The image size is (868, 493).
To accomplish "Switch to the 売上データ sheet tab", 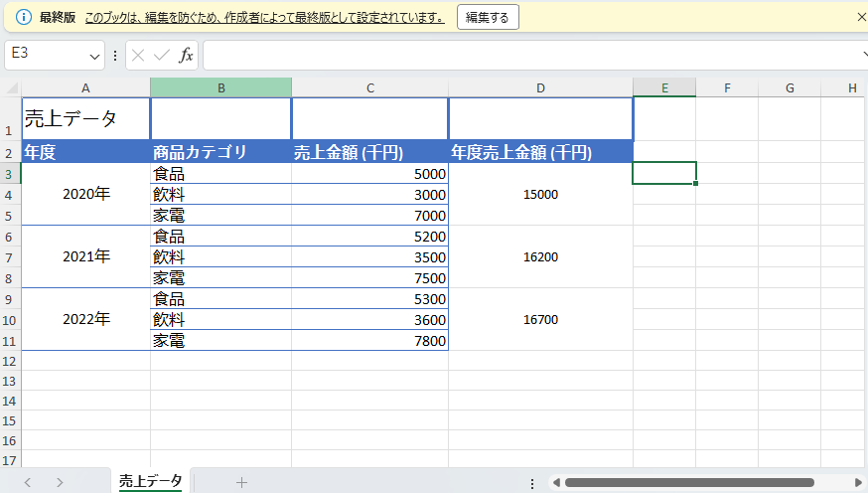I will tap(151, 481).
